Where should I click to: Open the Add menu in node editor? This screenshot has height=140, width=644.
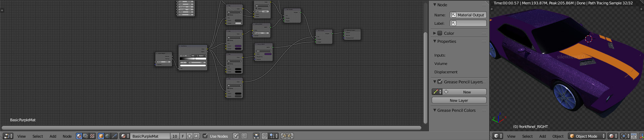(53, 136)
